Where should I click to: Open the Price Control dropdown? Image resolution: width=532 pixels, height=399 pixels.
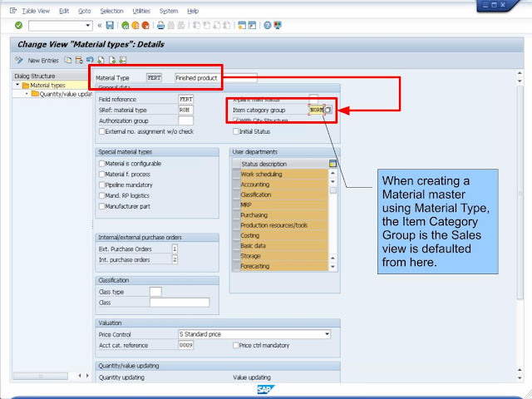click(x=327, y=334)
